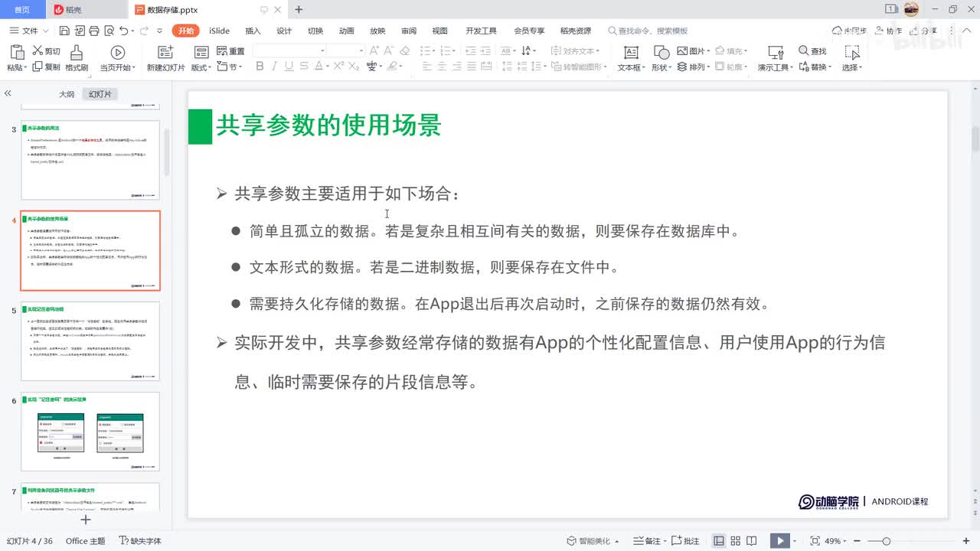
Task: Add a new slide with 新建幻灯片
Action: (x=165, y=58)
